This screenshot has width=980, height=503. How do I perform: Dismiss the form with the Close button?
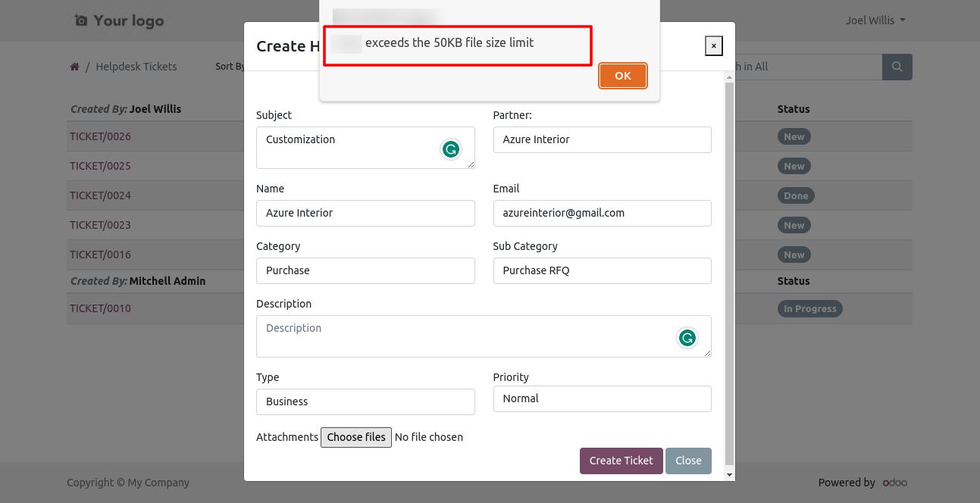coord(688,461)
